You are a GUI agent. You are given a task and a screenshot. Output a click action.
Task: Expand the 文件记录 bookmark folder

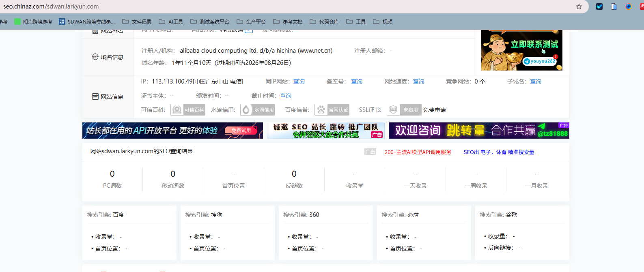[137, 21]
